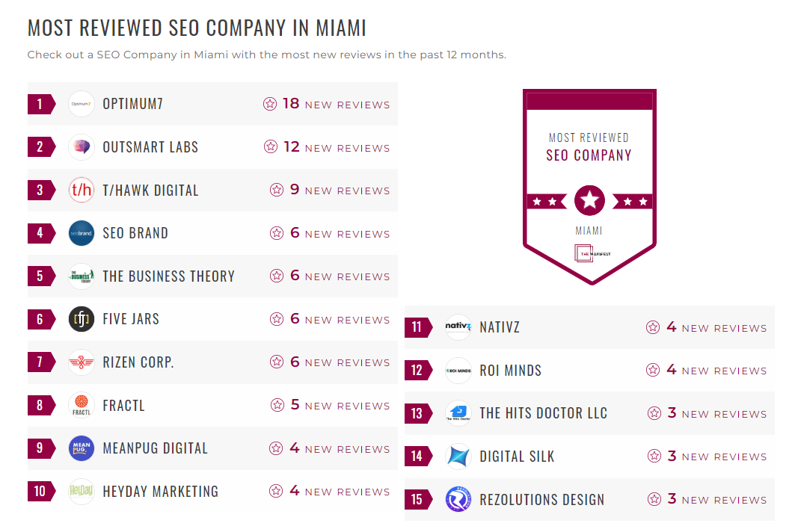Click the Nativz logo icon
795x532 pixels.
click(458, 327)
